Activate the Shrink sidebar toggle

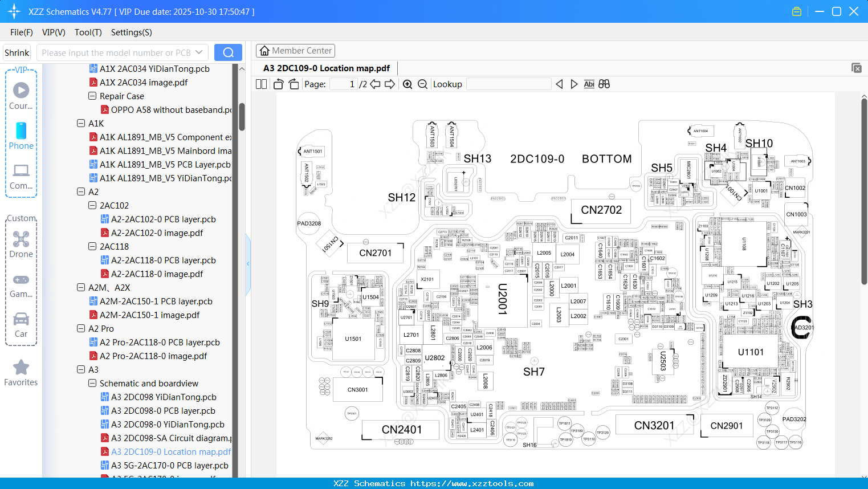click(17, 52)
